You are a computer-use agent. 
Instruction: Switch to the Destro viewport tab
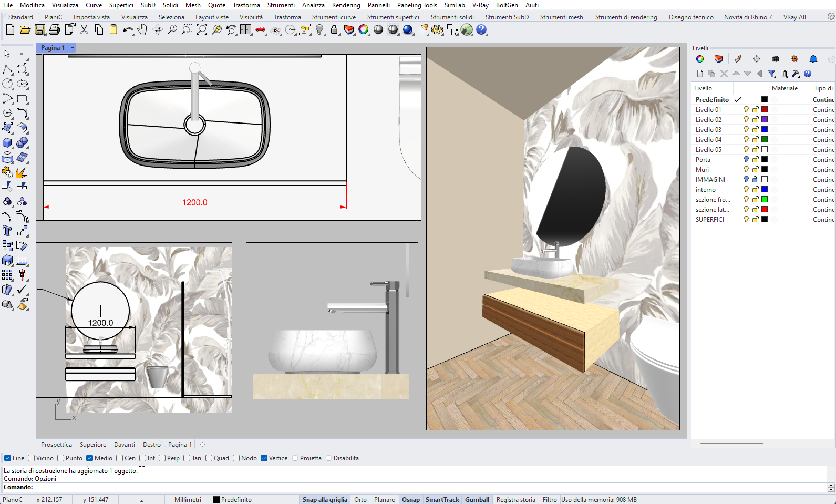[152, 445]
